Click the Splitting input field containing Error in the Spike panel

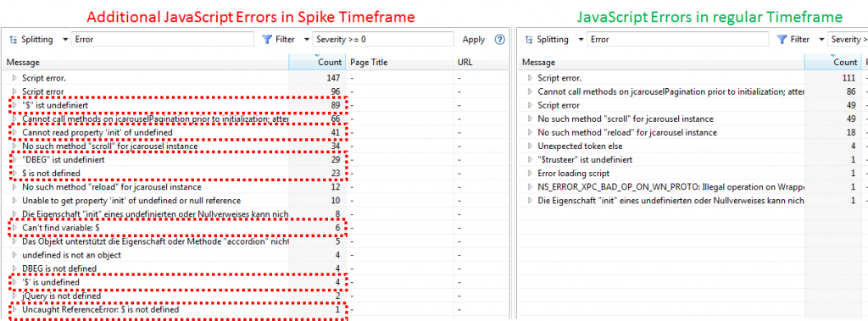[x=163, y=39]
